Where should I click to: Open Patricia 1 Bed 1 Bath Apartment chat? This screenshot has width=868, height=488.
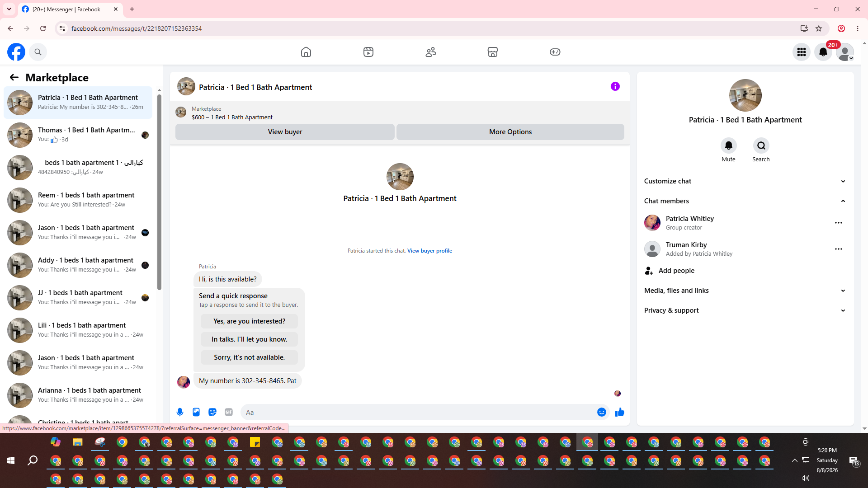[78, 103]
